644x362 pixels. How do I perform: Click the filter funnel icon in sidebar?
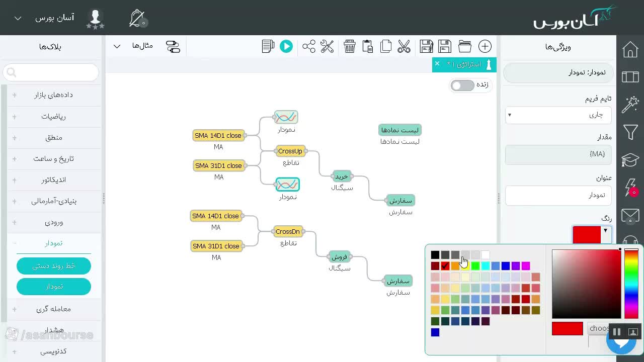click(630, 132)
